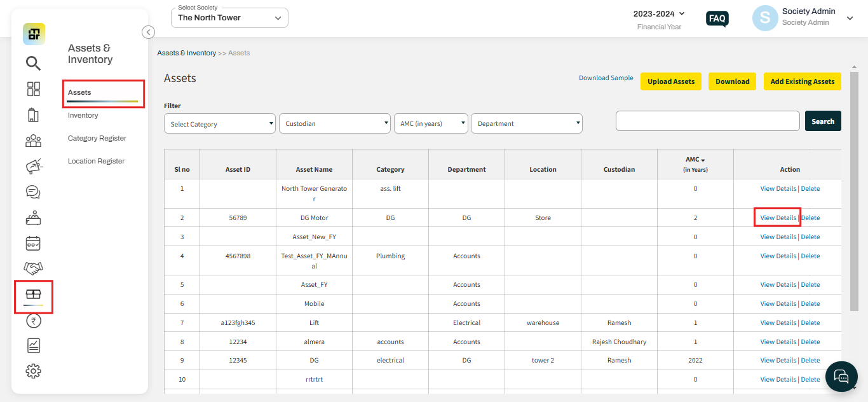
Task: Click the search magnifier icon in sidebar
Action: click(x=33, y=63)
